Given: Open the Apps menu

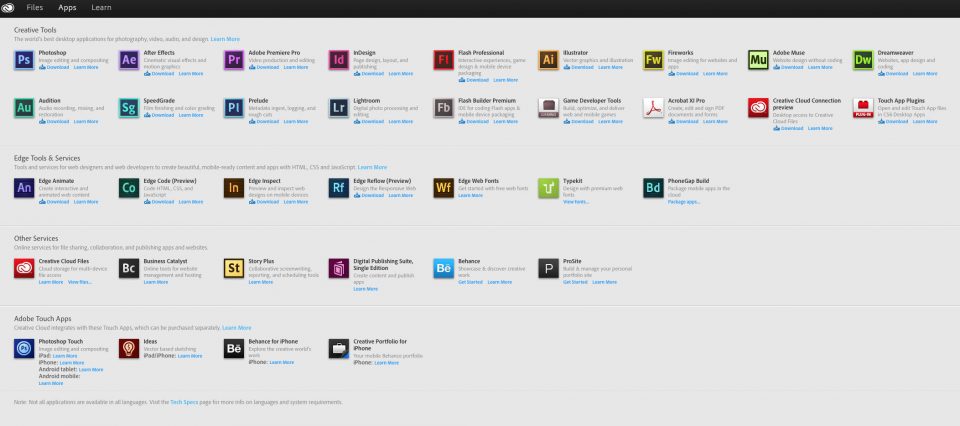Looking at the screenshot, I should tap(67, 8).
